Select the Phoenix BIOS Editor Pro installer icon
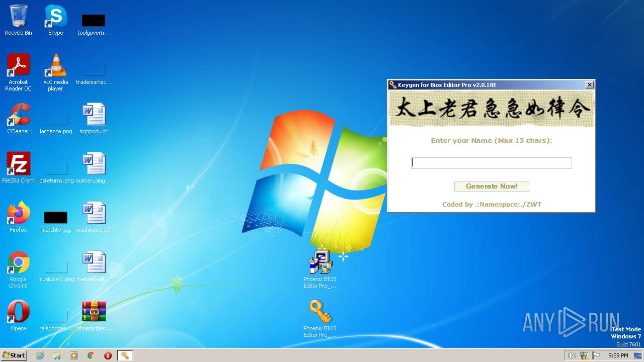 [x=320, y=269]
